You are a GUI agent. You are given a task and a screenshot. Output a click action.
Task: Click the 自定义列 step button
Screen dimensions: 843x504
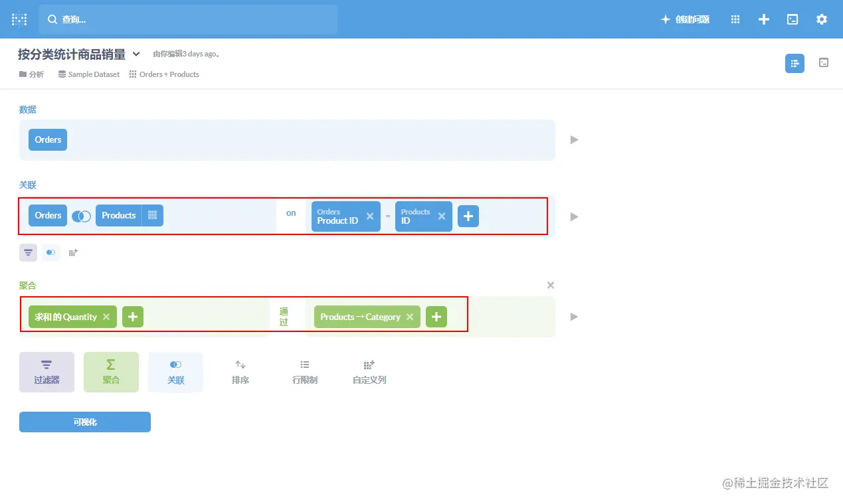pos(369,372)
